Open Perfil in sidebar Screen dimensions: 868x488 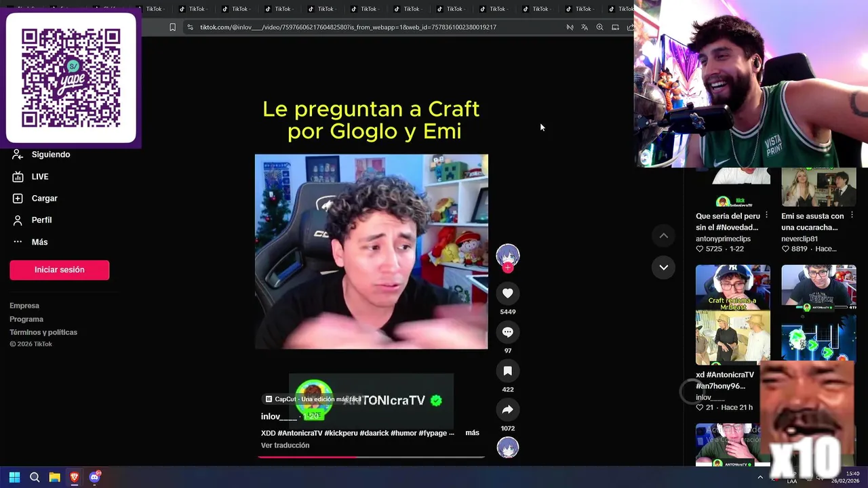[x=32, y=220]
